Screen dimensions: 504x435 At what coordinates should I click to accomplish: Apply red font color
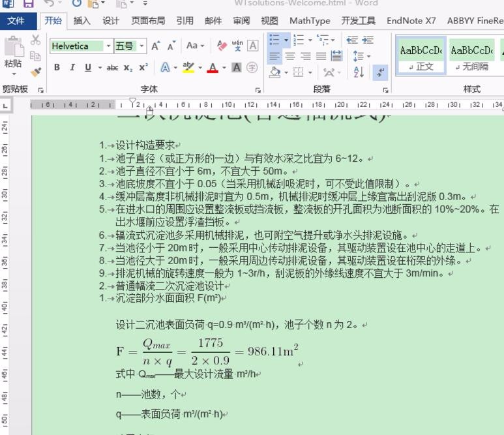click(213, 68)
